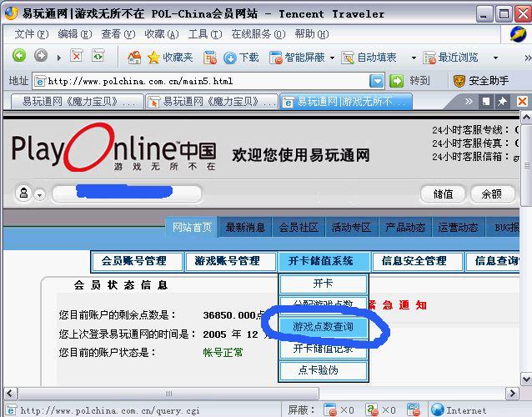Open 编辑 menu
Screen dimensions: 532x417
point(75,34)
